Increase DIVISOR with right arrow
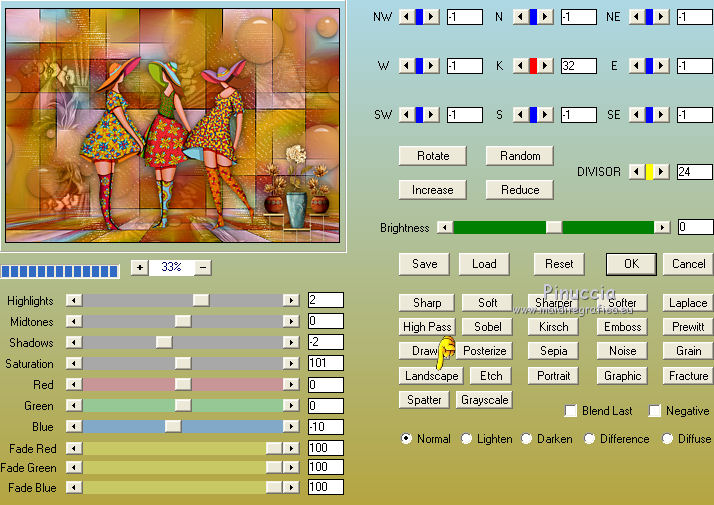Screen dimensions: 714x505 click(x=661, y=172)
